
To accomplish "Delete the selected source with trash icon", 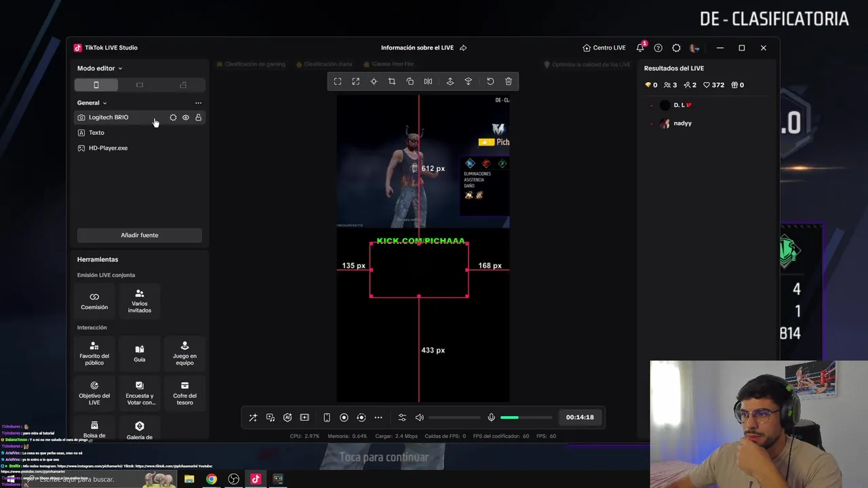I will pos(509,81).
